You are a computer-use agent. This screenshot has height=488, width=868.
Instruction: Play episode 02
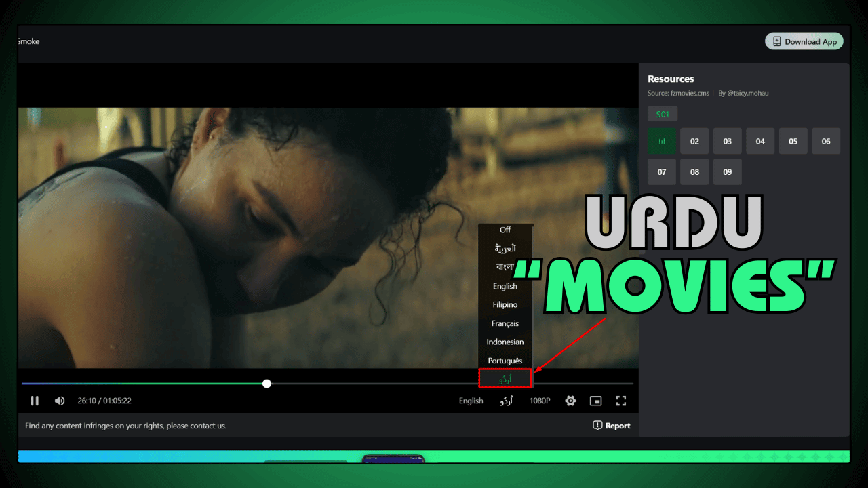click(x=694, y=142)
